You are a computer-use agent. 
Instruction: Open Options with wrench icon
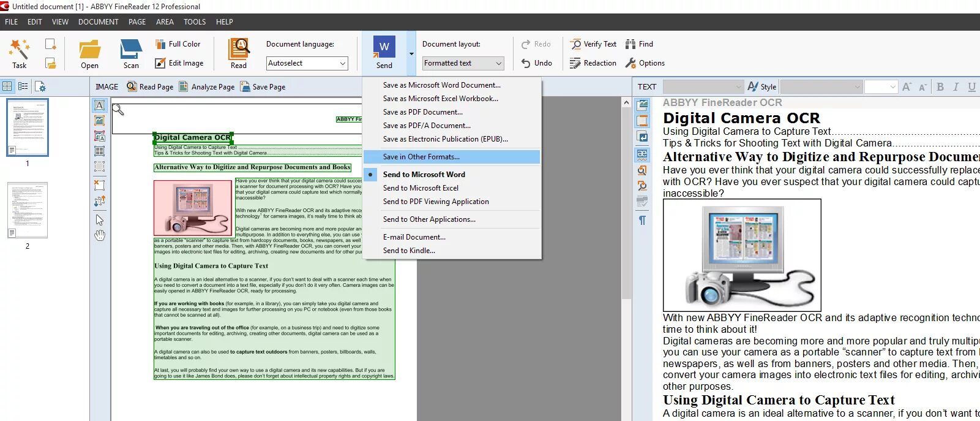tap(645, 63)
